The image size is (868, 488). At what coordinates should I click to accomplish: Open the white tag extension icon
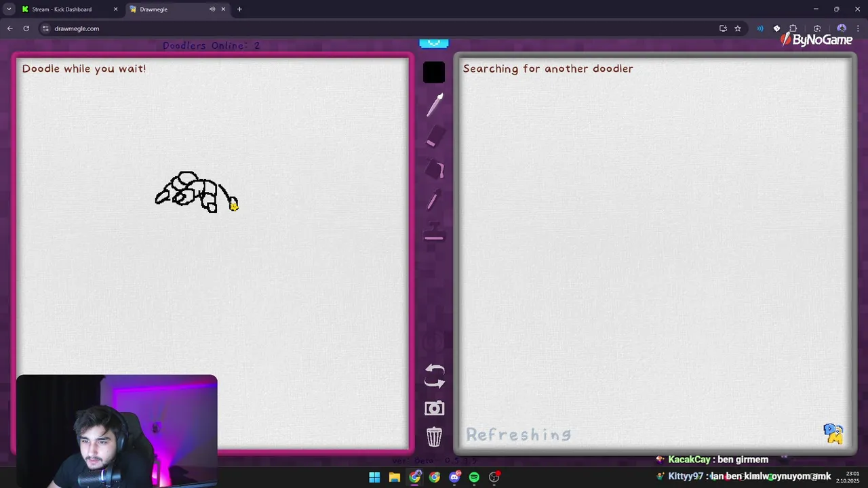click(x=777, y=28)
